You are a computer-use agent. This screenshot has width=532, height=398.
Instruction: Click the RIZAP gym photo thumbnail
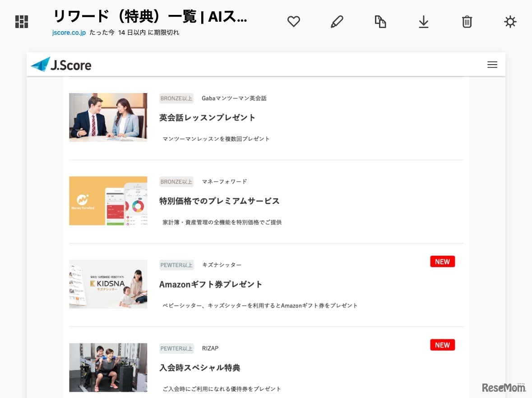[x=108, y=367]
